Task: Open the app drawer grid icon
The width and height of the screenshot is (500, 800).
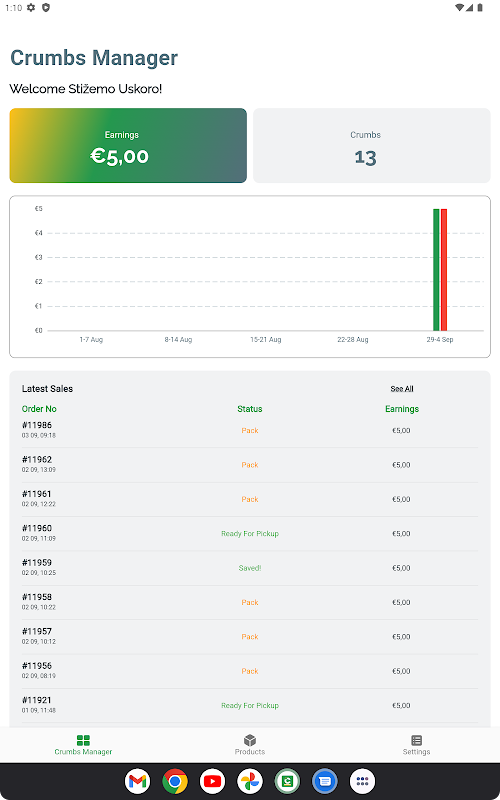Action: (362, 781)
